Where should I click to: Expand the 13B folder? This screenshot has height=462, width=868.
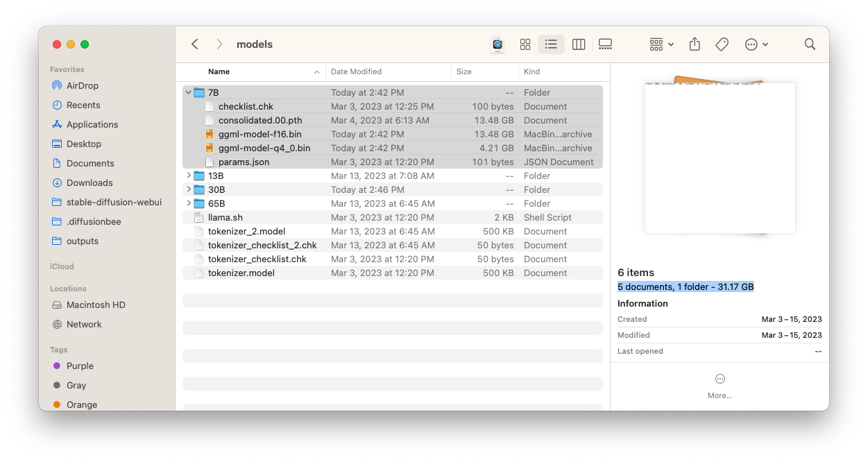(189, 176)
